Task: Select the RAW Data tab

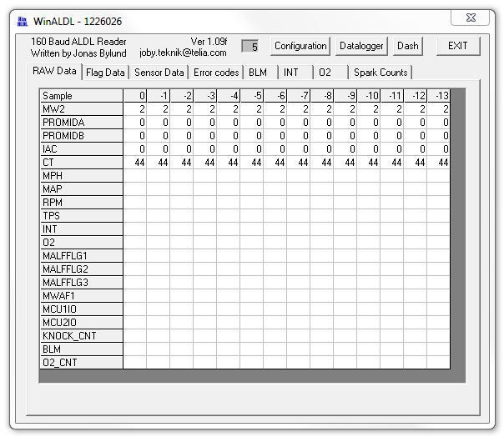Action: click(x=54, y=72)
